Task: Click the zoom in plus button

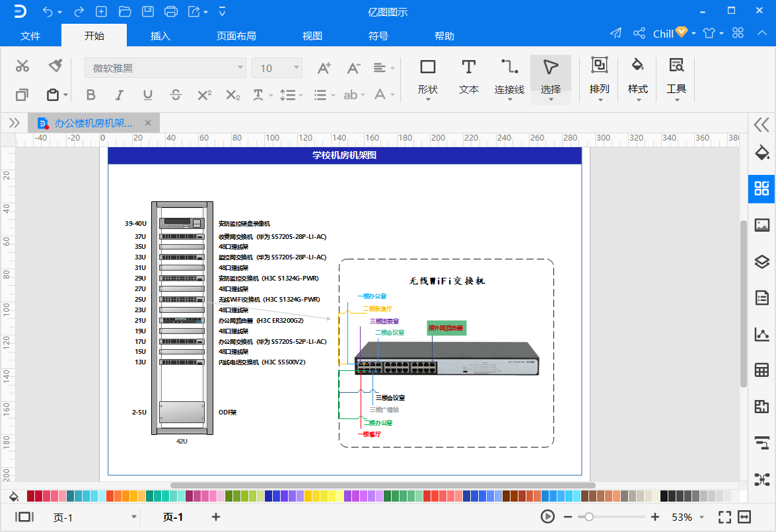Action: pyautogui.click(x=655, y=517)
